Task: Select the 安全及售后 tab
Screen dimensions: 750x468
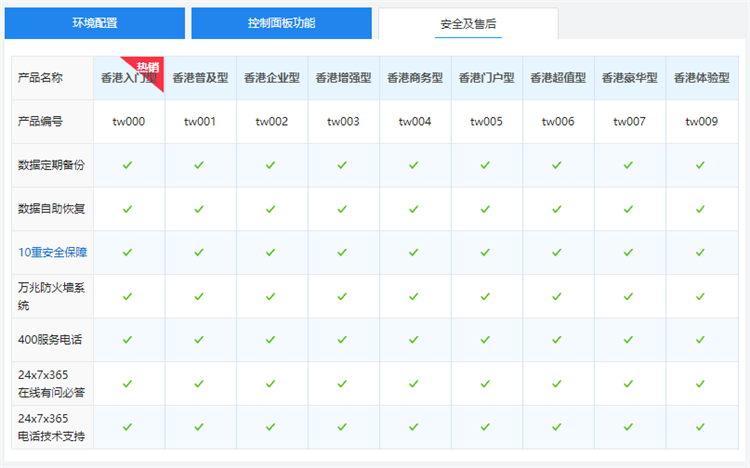Action: [468, 22]
